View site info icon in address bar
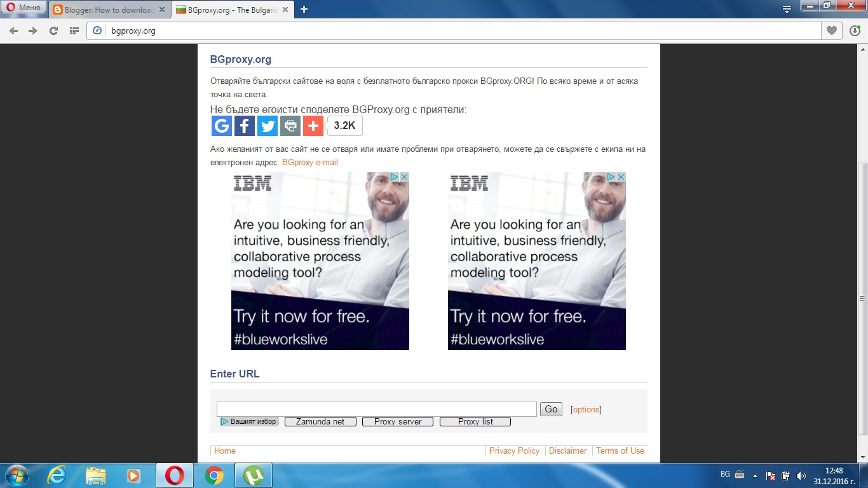The height and width of the screenshot is (488, 868). coord(97,30)
